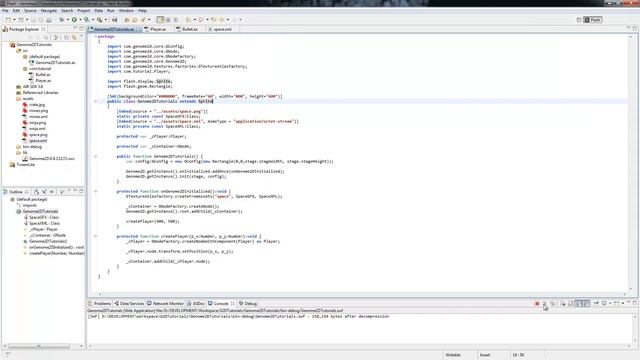The image size is (640, 360).
Task: Select ninja.xml in Package Explorer
Action: coord(37,129)
